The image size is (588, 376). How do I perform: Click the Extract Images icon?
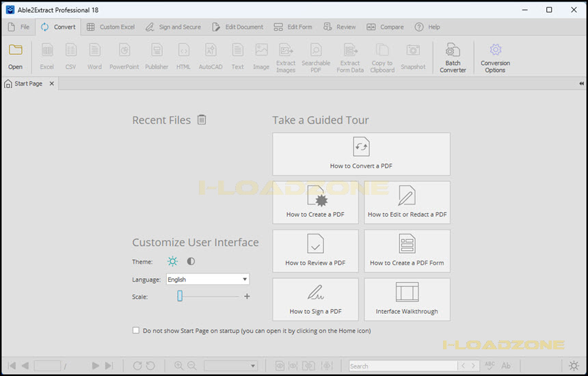point(286,50)
